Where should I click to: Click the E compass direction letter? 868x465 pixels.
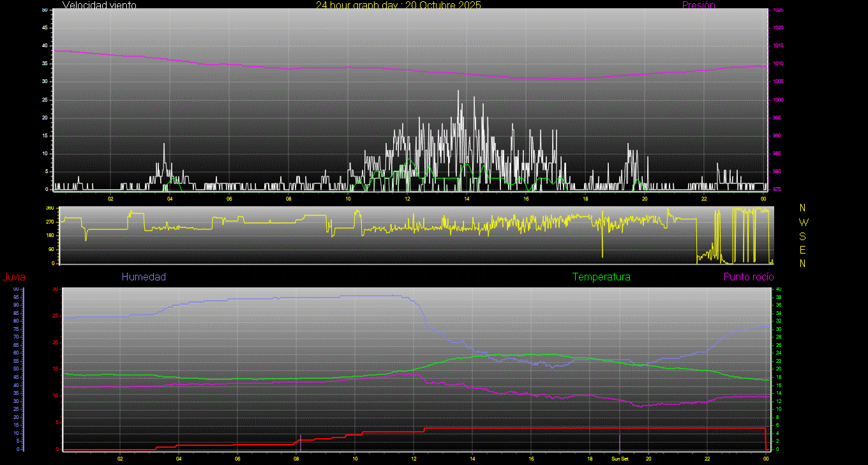(x=802, y=250)
